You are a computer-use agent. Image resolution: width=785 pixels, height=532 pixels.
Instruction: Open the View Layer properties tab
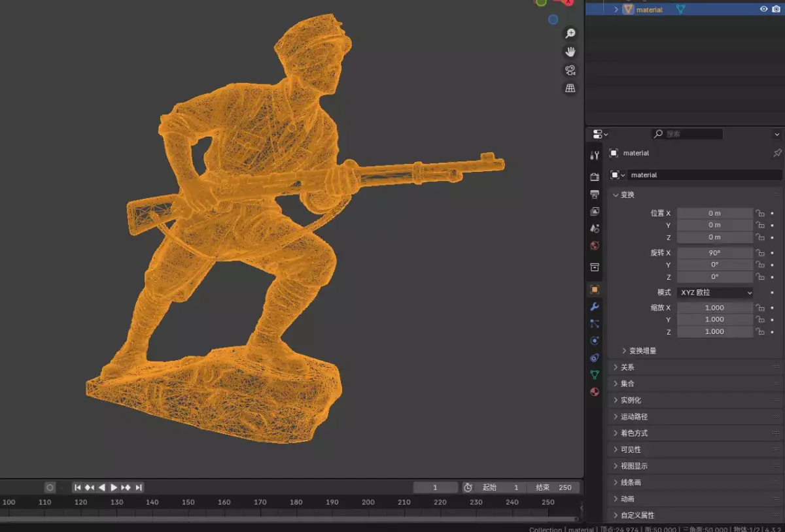595,211
